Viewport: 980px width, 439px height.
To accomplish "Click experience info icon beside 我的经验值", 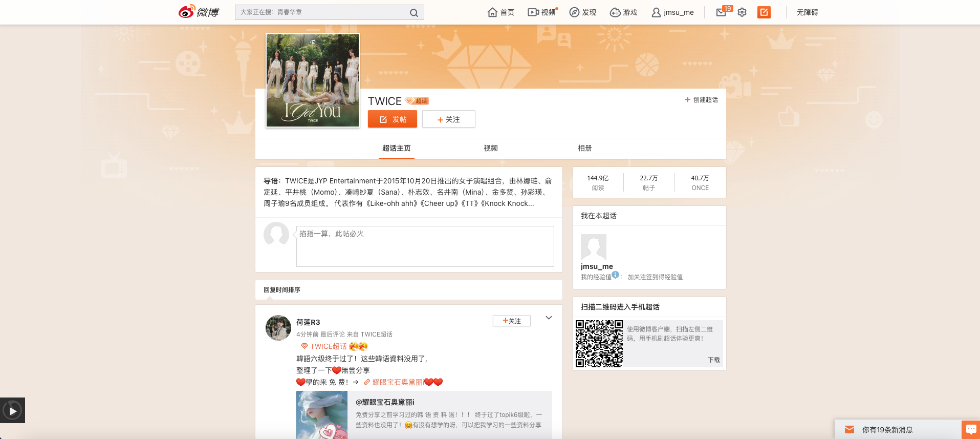I will click(x=616, y=275).
